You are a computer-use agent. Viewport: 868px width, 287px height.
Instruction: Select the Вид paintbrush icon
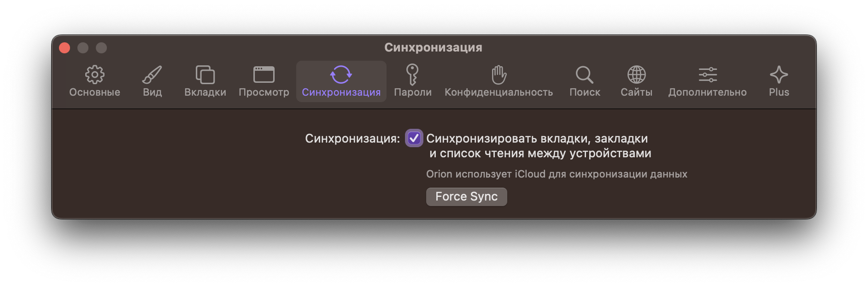(152, 75)
